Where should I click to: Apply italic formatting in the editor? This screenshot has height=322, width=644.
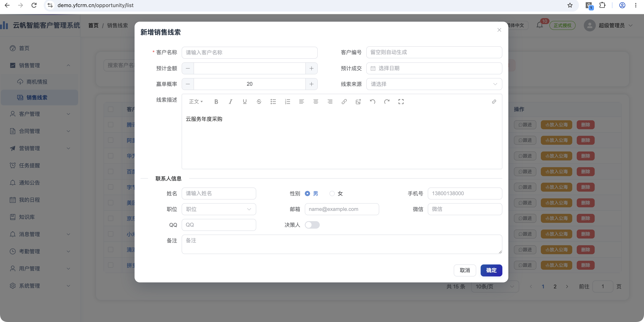230,102
